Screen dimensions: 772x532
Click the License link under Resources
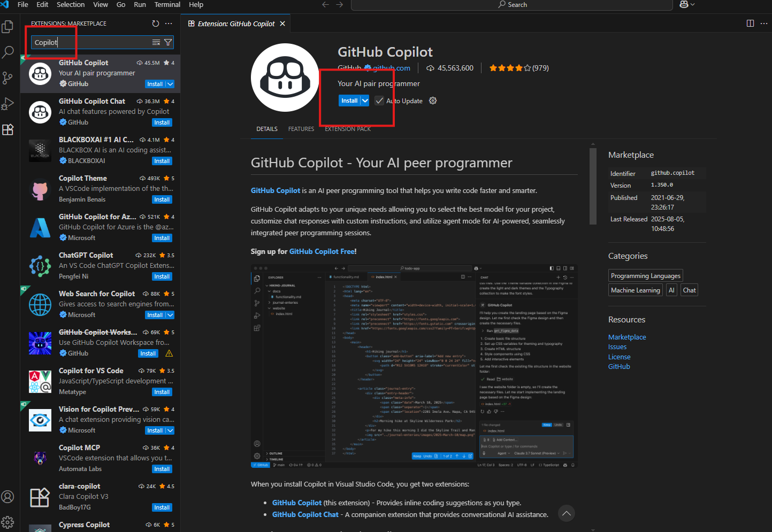(x=619, y=357)
